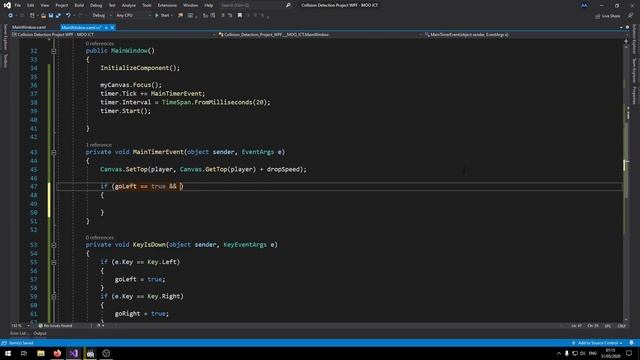Collapse MainTimerEvent method at line 43

pyautogui.click(x=53, y=152)
